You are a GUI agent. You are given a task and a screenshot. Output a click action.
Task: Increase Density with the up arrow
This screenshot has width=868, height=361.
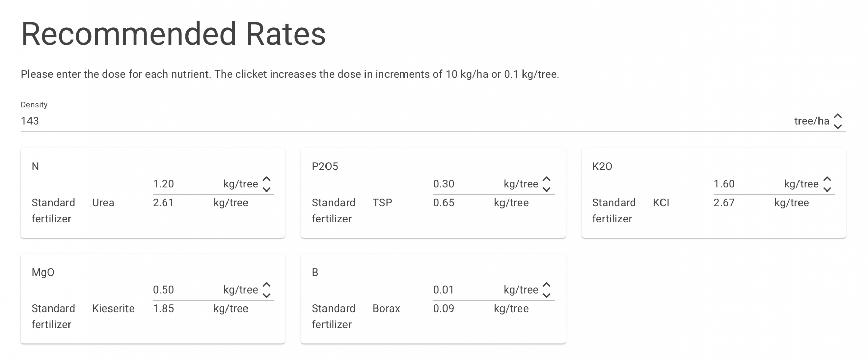pyautogui.click(x=837, y=116)
